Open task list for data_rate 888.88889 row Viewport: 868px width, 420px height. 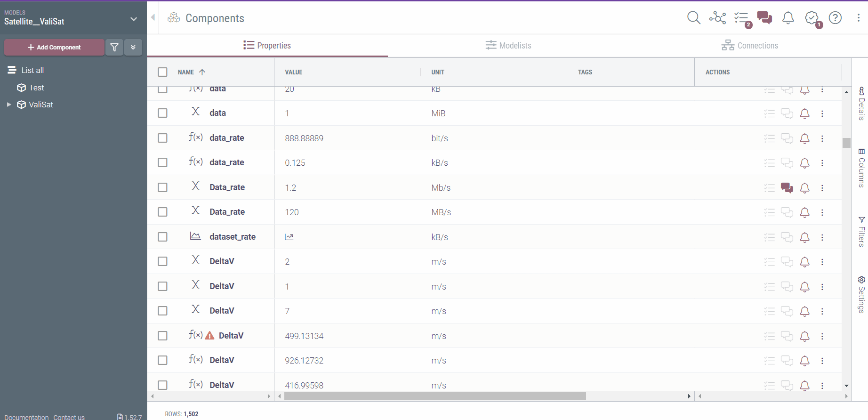(769, 138)
